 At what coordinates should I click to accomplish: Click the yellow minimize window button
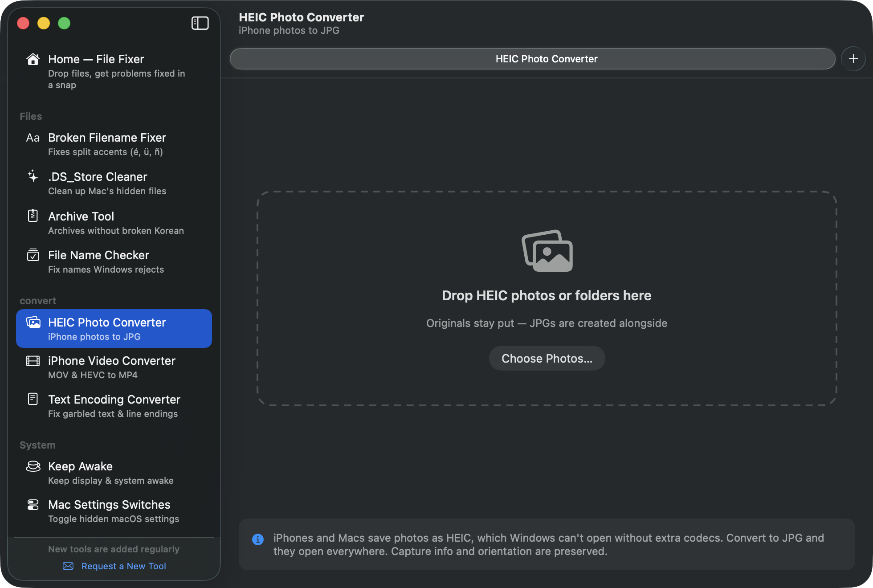[x=44, y=23]
